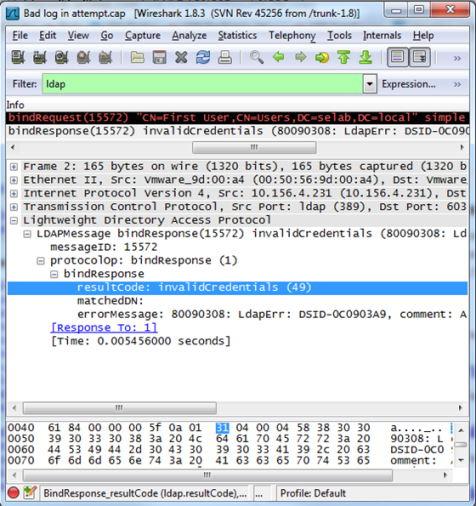Expand Internet Protocol Version 4 node
This screenshot has width=476, height=506.
[x=14, y=193]
